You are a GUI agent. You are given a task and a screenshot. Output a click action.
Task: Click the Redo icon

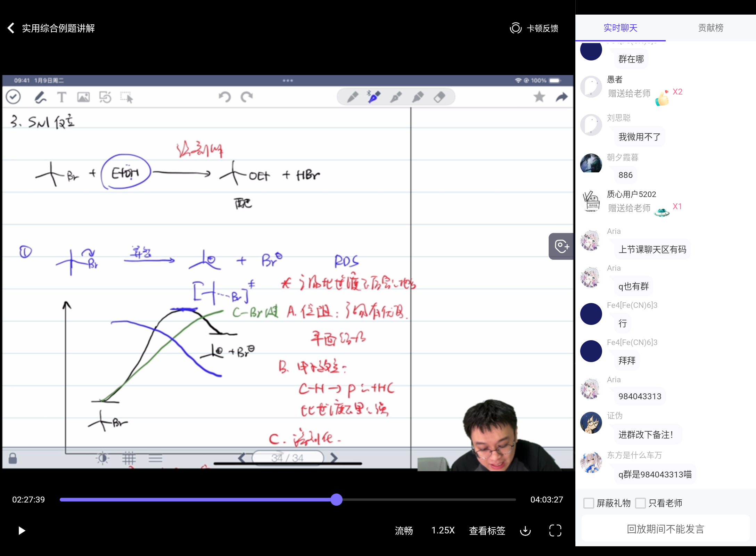[247, 97]
